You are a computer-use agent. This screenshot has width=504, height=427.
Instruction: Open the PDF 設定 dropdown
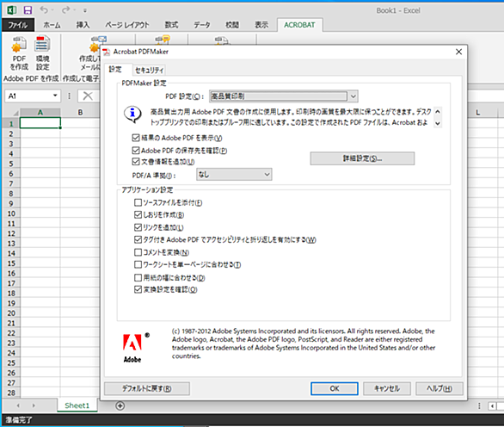[x=284, y=96]
